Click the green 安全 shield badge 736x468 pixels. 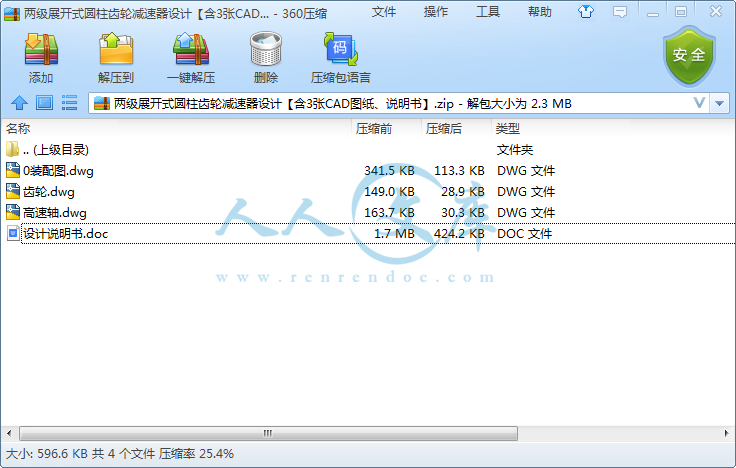pos(689,57)
